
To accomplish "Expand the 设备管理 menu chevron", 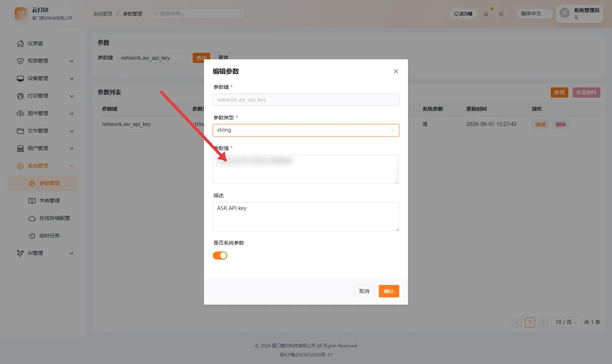I will [x=72, y=79].
